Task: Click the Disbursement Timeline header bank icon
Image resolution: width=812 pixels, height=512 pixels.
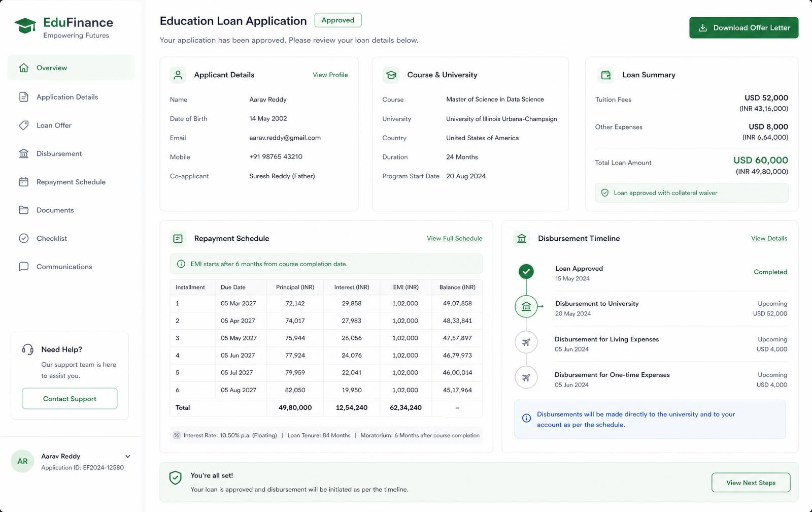Action: tap(522, 238)
